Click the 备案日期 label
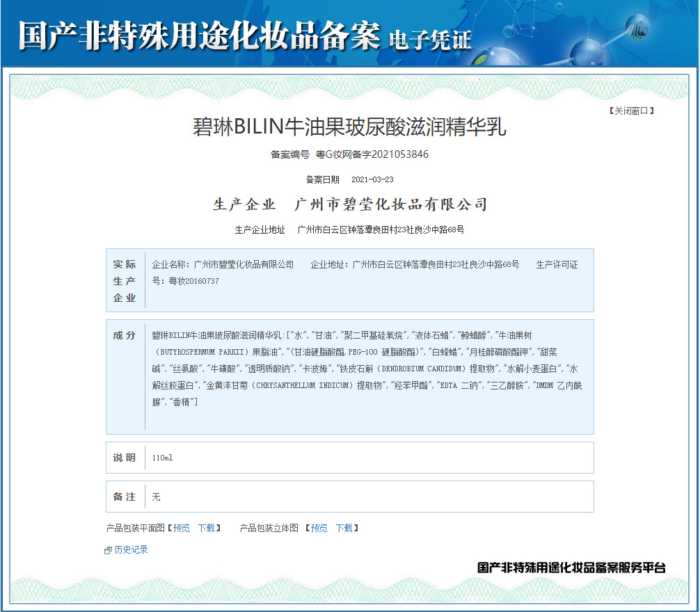The width and height of the screenshot is (700, 612). tap(322, 179)
